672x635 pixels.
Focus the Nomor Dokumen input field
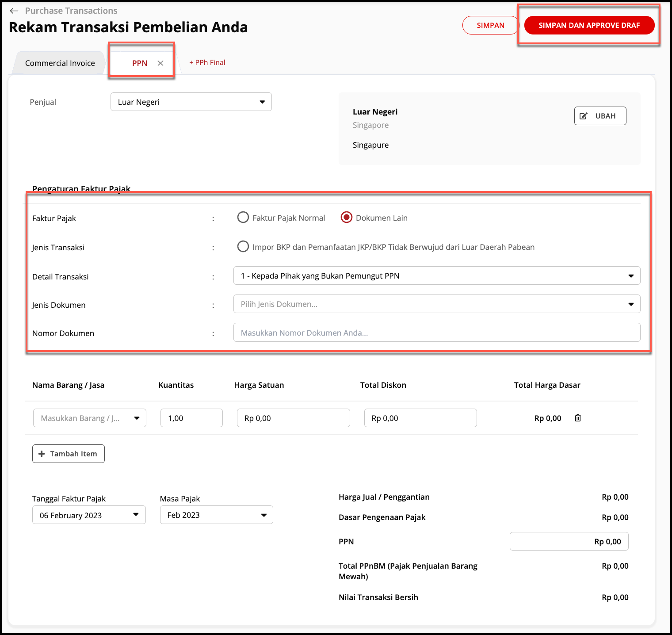[437, 333]
